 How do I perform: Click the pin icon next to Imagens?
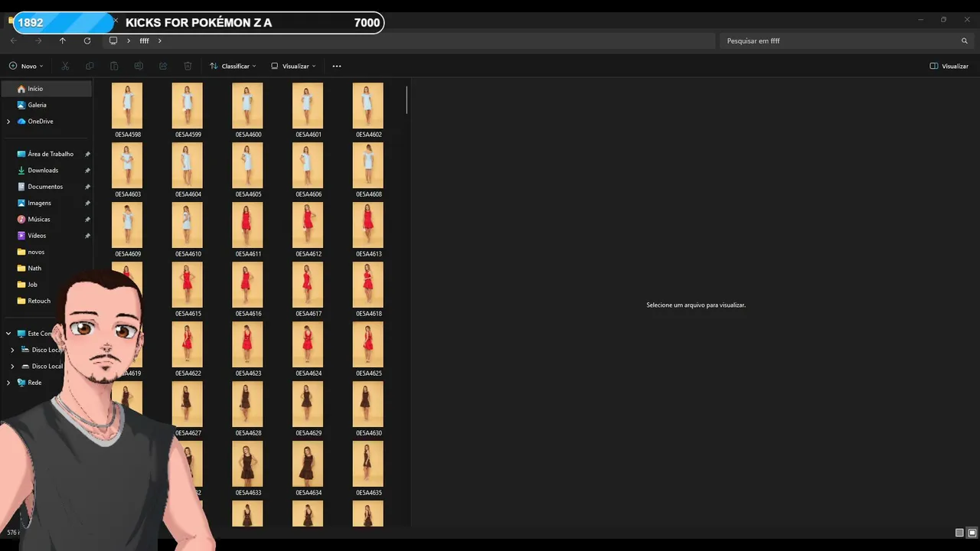[87, 203]
